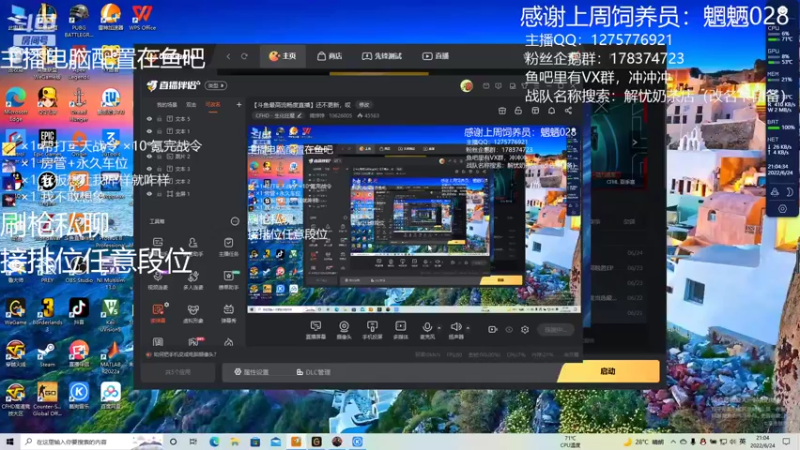
Task: Expand the speaker options arrow
Action: (x=467, y=328)
